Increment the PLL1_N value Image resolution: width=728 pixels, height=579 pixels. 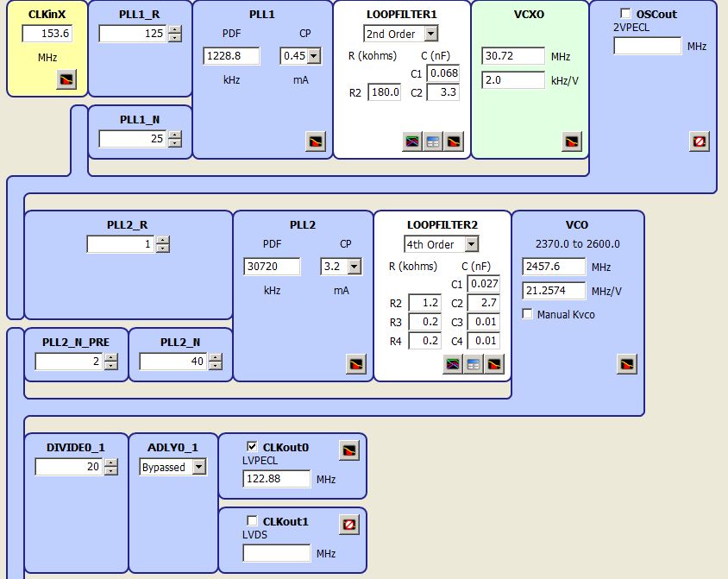pos(174,135)
